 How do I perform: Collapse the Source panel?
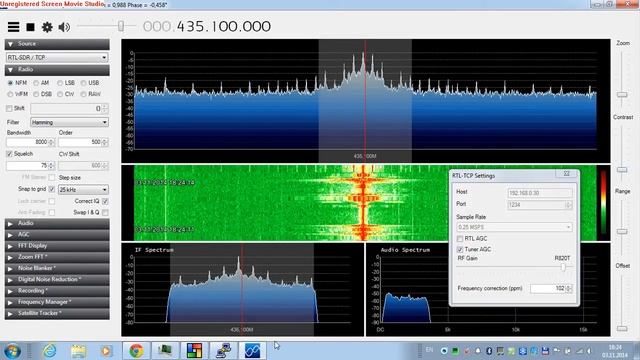tap(57, 44)
